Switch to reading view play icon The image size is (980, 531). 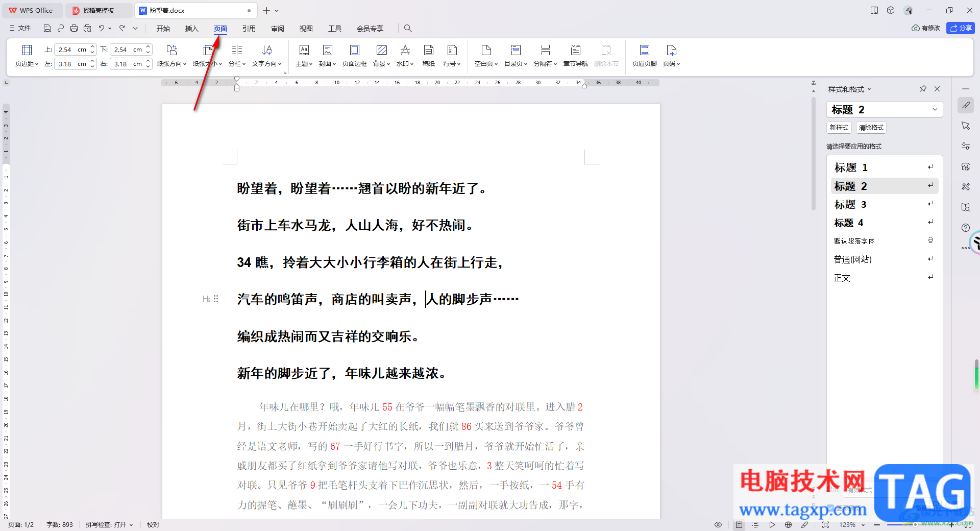(772, 524)
